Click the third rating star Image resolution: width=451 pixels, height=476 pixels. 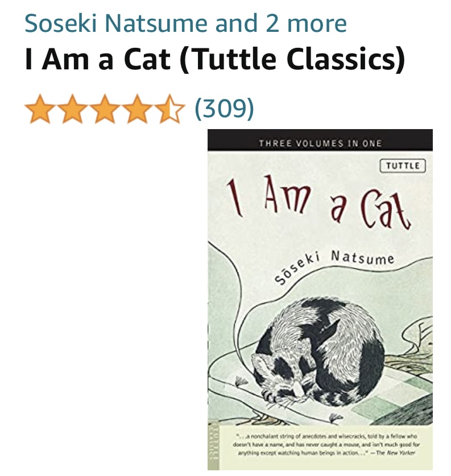(x=105, y=109)
